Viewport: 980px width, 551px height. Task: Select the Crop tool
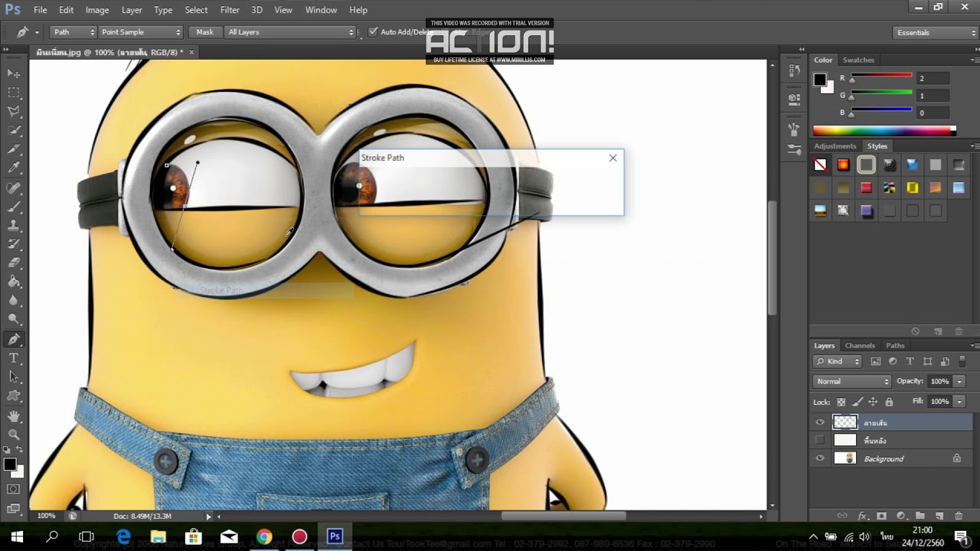click(14, 149)
